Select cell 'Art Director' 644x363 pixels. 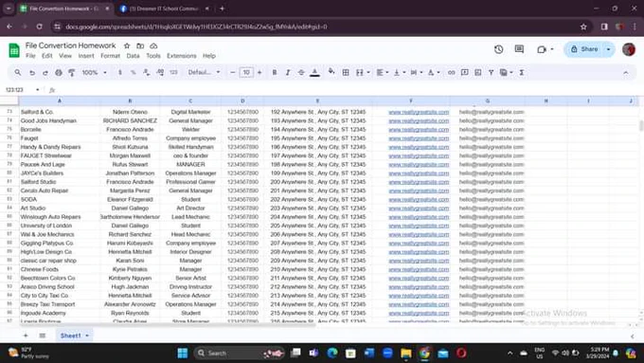click(x=190, y=208)
